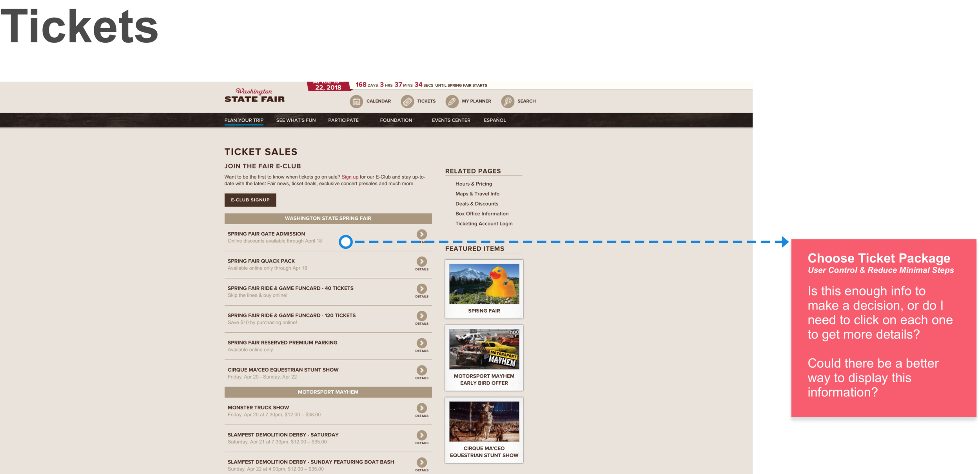Viewport: 980px width, 474px height.
Task: Click Spring Fair rubber duck thumbnail
Action: tap(484, 284)
